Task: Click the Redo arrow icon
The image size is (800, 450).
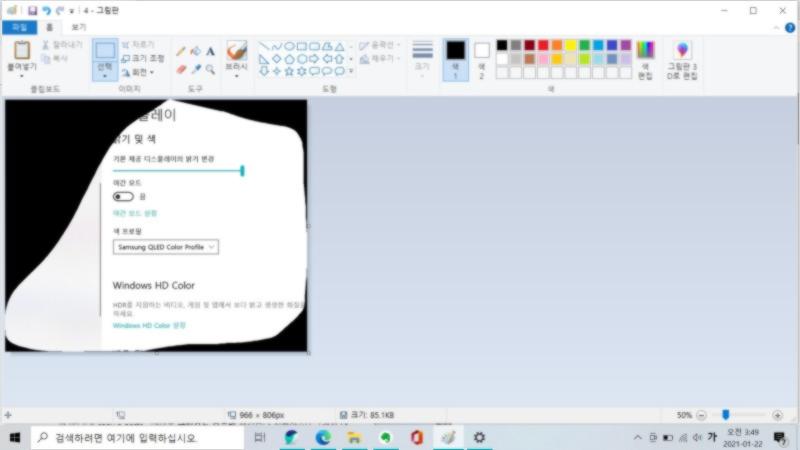Action: click(x=60, y=10)
